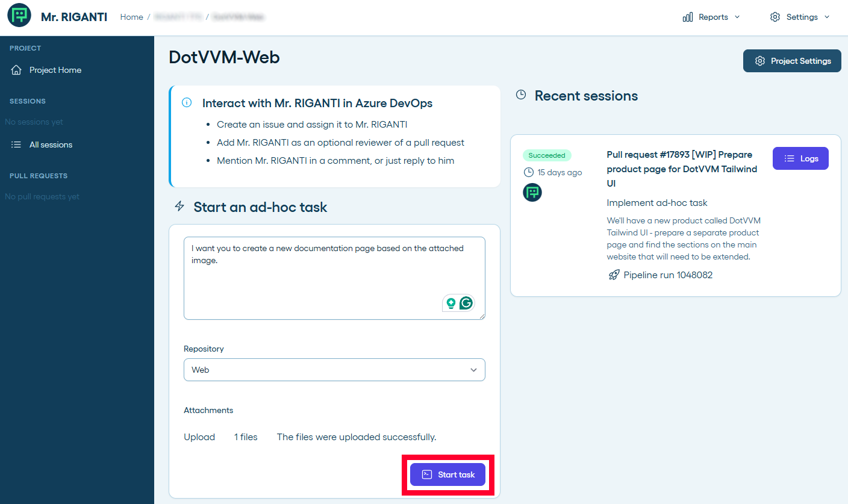View Logs for the recent session
Screen dimensions: 848x504
coord(800,158)
